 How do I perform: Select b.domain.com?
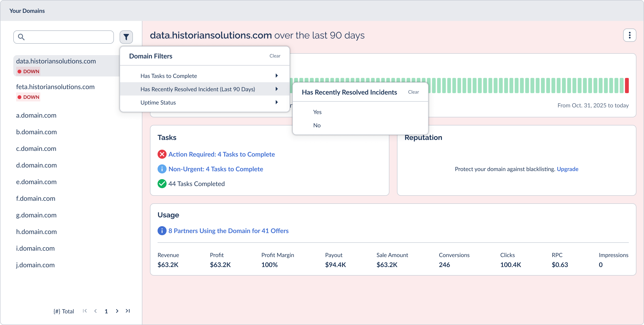tap(37, 132)
